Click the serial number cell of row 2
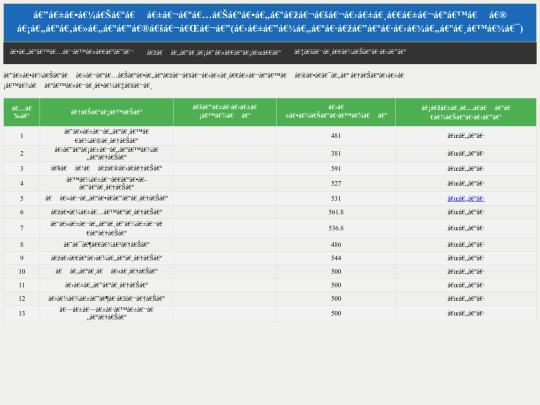 click(x=22, y=153)
